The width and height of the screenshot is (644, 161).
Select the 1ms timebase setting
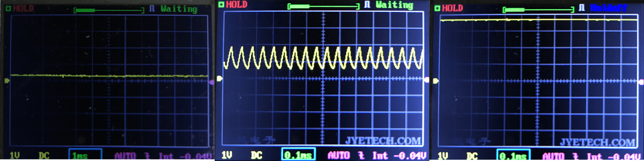85,155
